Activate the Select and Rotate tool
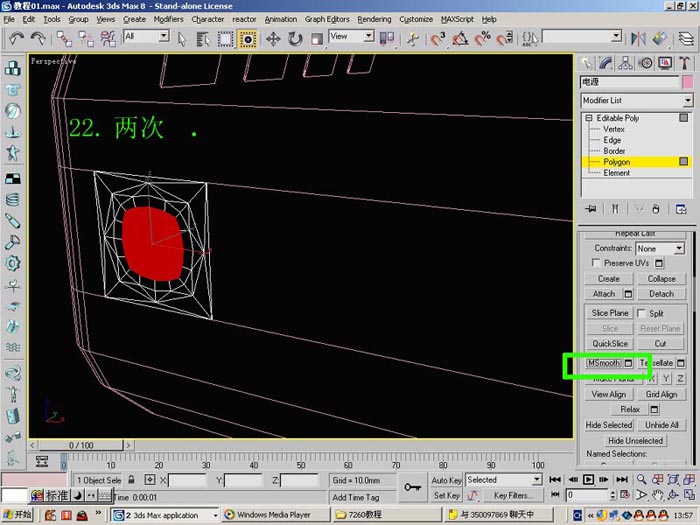 point(295,39)
